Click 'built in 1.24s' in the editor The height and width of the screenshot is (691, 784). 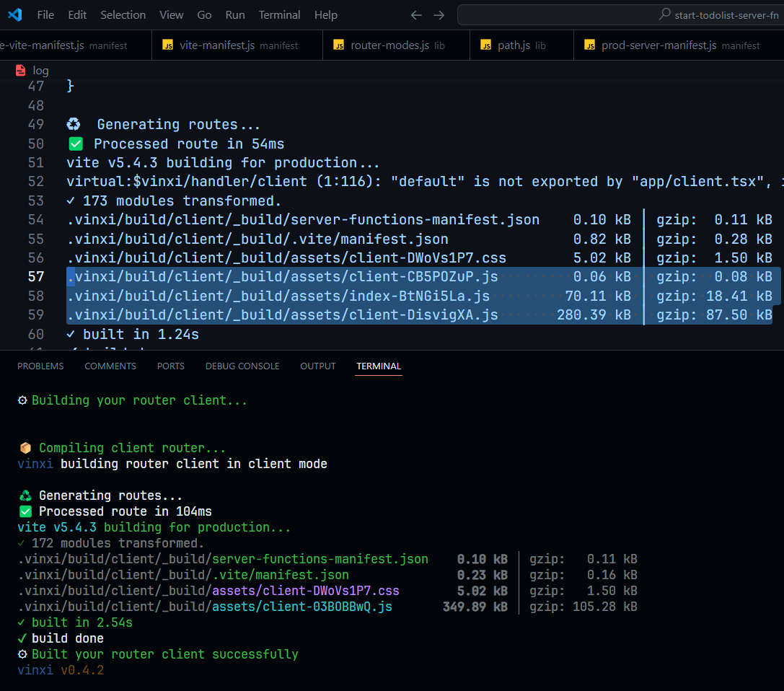click(x=141, y=334)
